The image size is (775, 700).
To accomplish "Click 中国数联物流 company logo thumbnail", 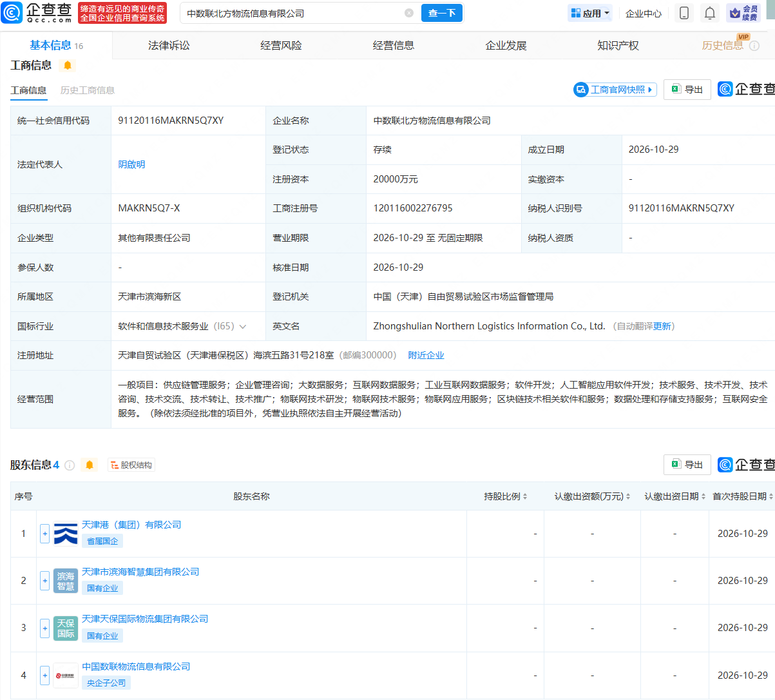I will click(x=66, y=676).
